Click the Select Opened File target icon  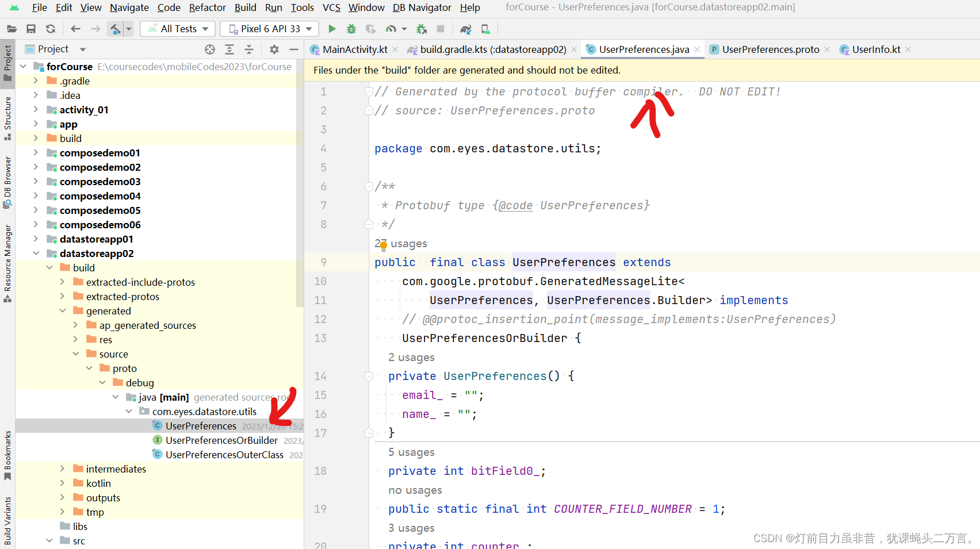(210, 49)
